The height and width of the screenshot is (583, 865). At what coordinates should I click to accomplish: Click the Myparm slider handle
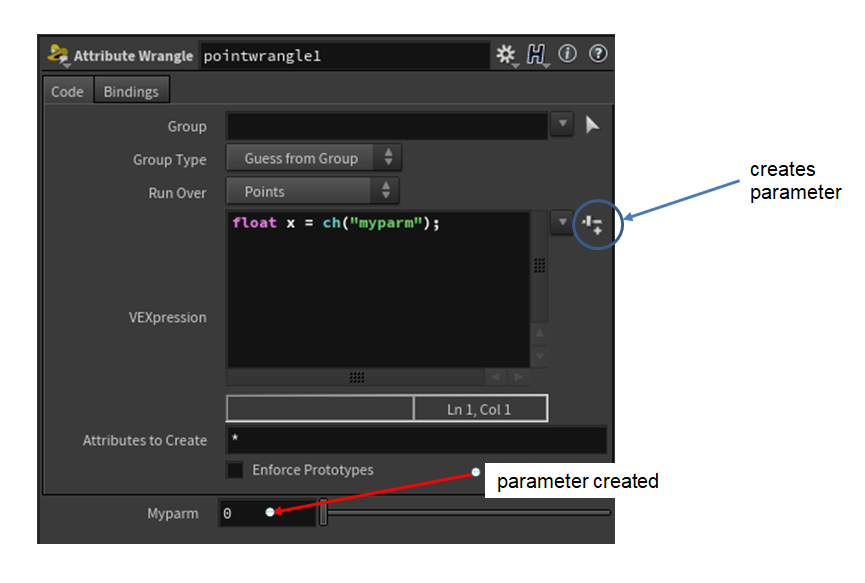[323, 513]
